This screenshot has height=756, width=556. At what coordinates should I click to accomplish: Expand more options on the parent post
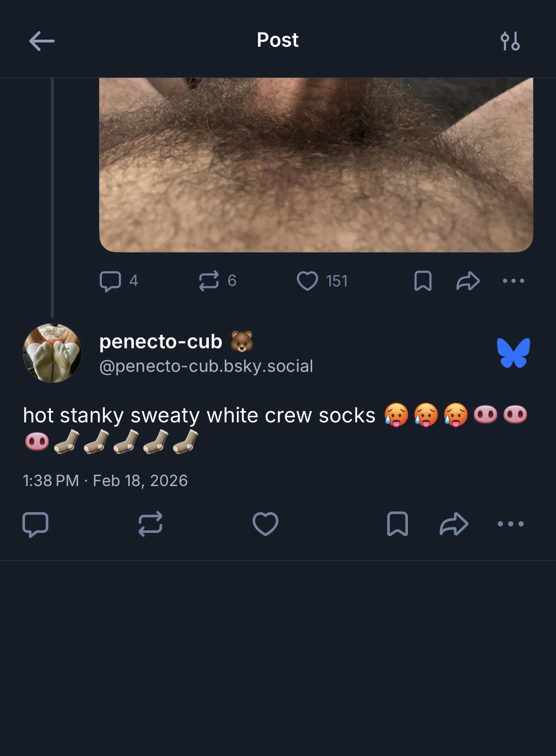pos(513,281)
